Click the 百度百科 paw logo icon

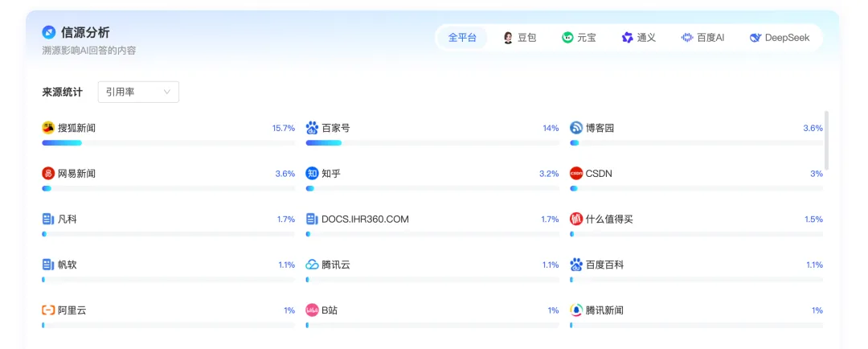pos(576,265)
